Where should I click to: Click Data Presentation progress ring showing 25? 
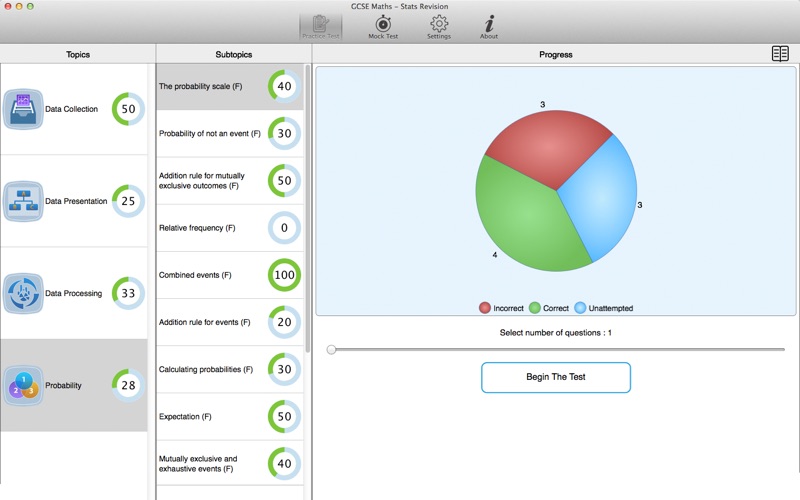tap(128, 201)
